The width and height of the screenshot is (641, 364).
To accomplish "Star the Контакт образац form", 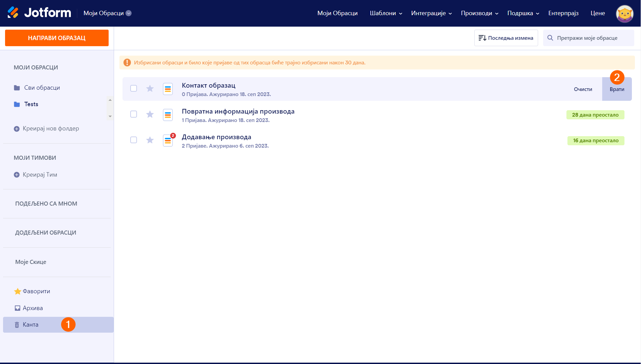I will [x=150, y=89].
